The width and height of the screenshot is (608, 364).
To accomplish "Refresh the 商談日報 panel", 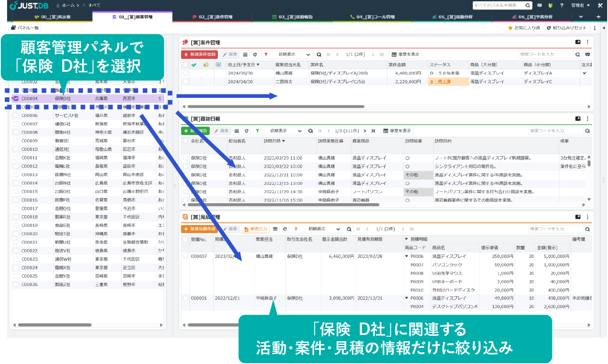I will [247, 131].
